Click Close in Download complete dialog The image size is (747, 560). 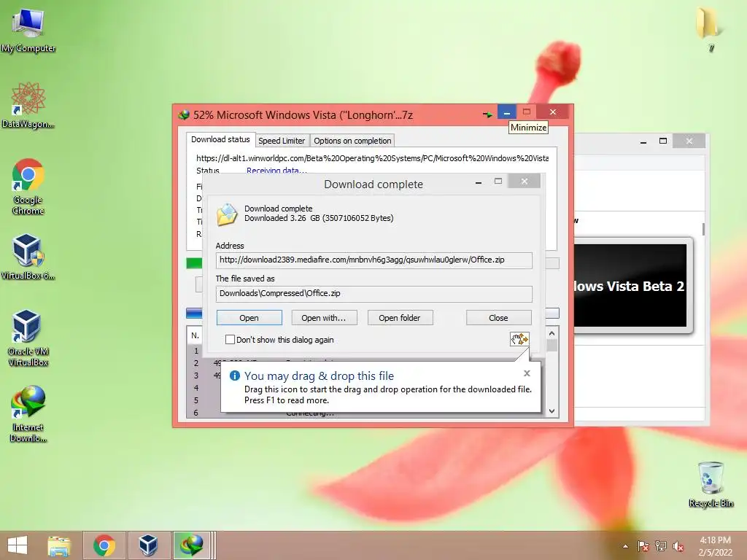coord(498,318)
